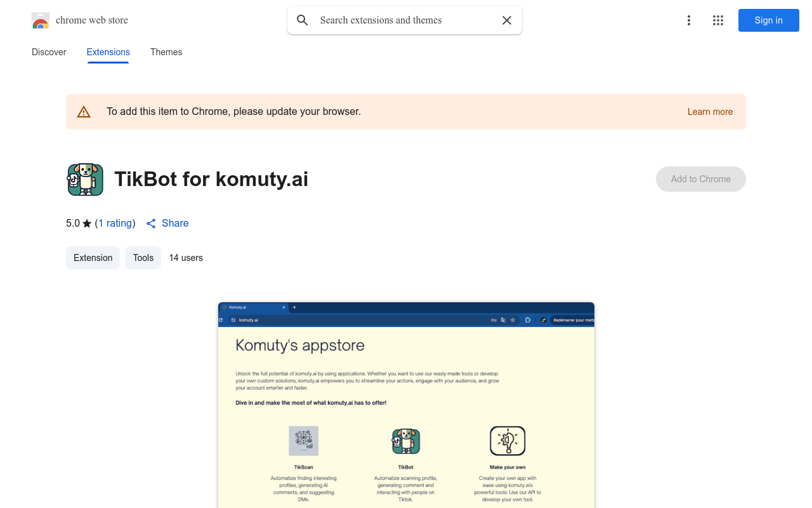Click the Share link text
This screenshot has width=812, height=508.
[x=175, y=224]
